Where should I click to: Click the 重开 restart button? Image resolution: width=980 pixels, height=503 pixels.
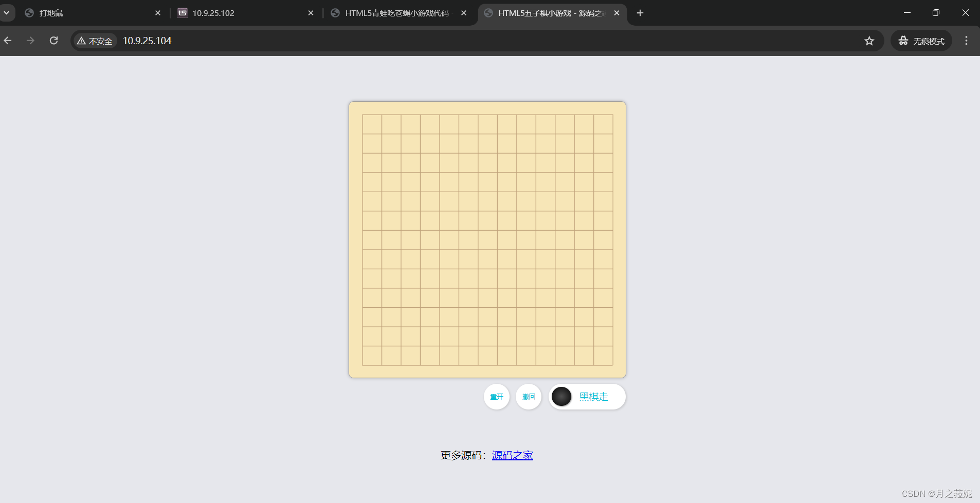point(496,397)
